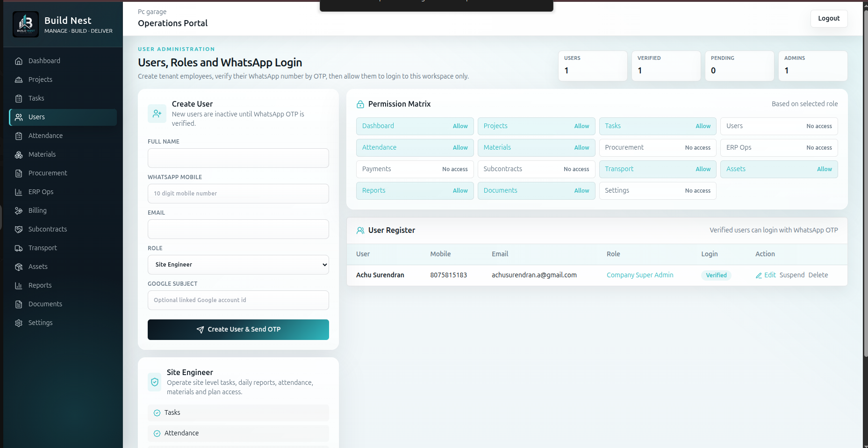Viewport: 868px width, 448px height.
Task: Click the Users people icon in sidebar
Action: point(19,117)
